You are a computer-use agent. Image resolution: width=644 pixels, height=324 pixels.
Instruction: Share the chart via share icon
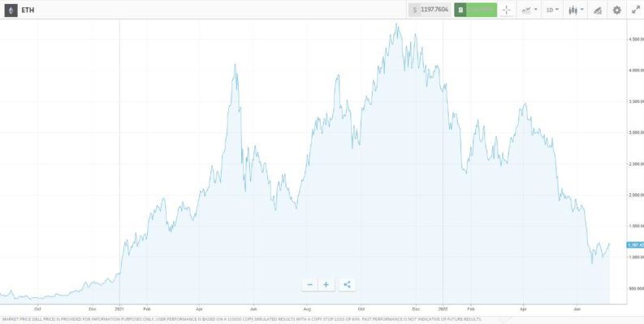click(347, 284)
